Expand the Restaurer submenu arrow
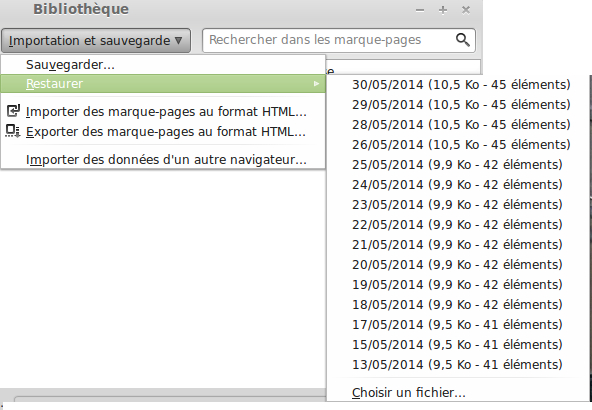Screen dimensions: 592x410 pyautogui.click(x=316, y=83)
